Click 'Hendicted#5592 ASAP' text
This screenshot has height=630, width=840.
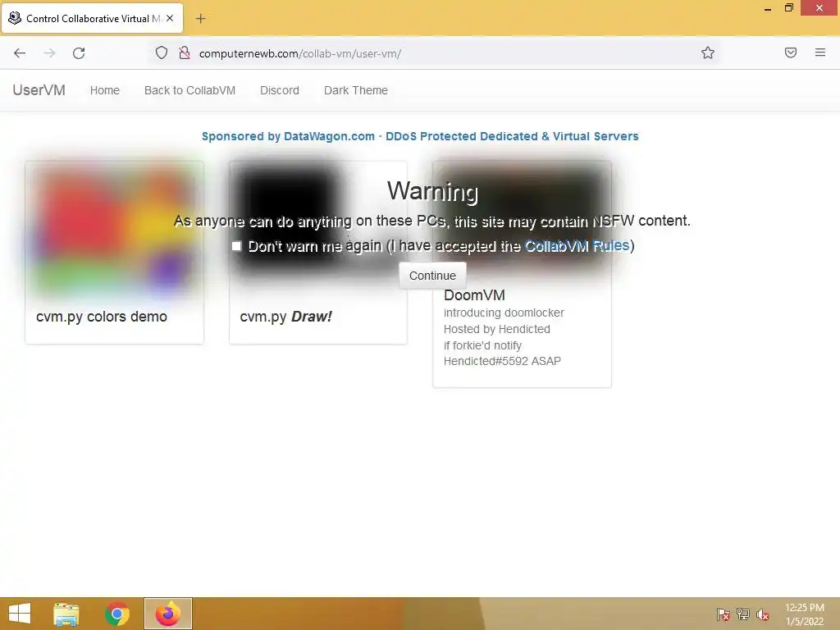pyautogui.click(x=502, y=361)
